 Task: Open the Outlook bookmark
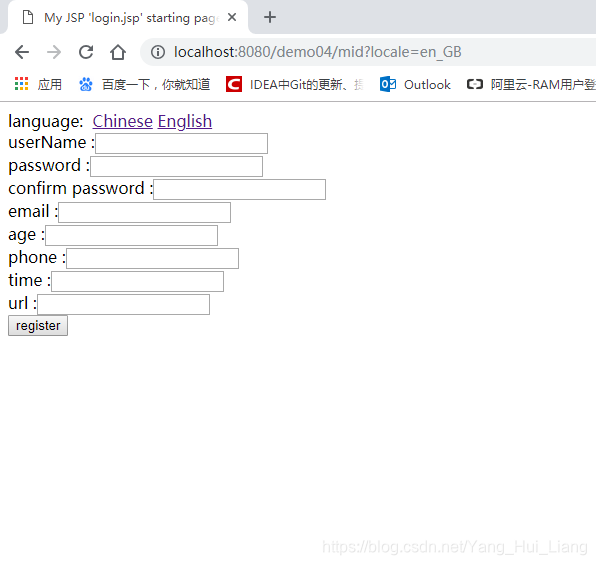pos(415,84)
